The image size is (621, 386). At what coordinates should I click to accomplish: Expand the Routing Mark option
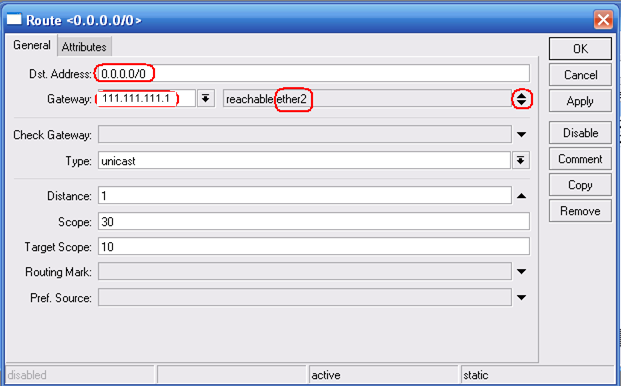point(522,272)
